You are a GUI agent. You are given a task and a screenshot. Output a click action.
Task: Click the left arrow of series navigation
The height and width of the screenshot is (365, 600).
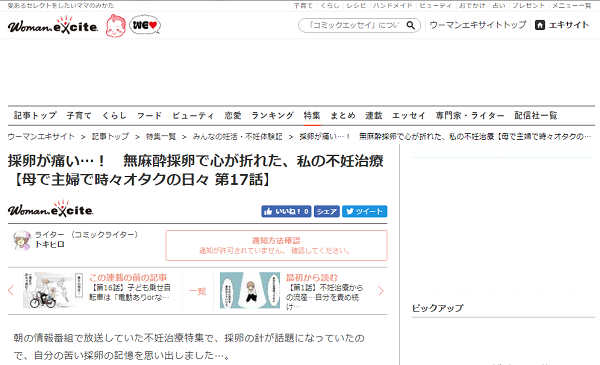pyautogui.click(x=11, y=290)
